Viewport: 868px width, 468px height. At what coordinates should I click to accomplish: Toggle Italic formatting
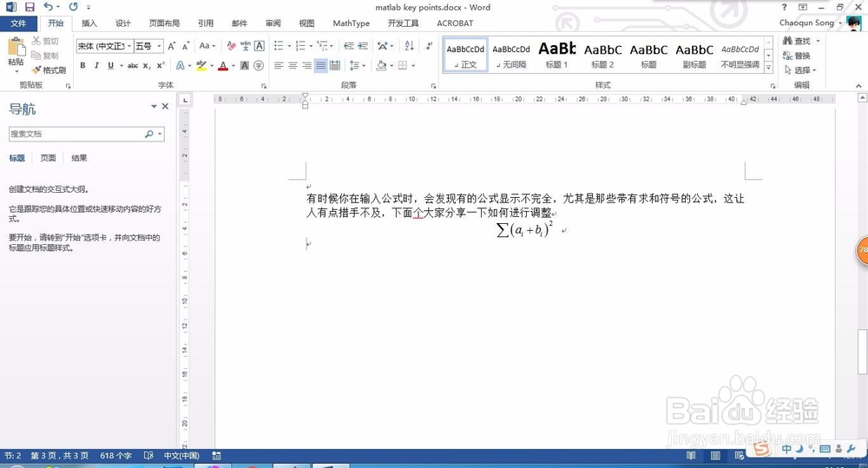click(x=96, y=65)
